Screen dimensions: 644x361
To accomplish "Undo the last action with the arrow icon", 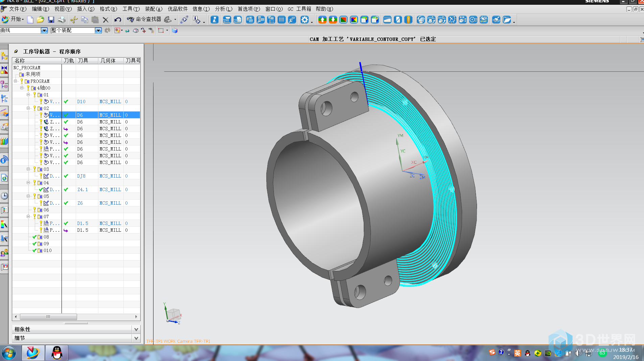I will pos(117,20).
